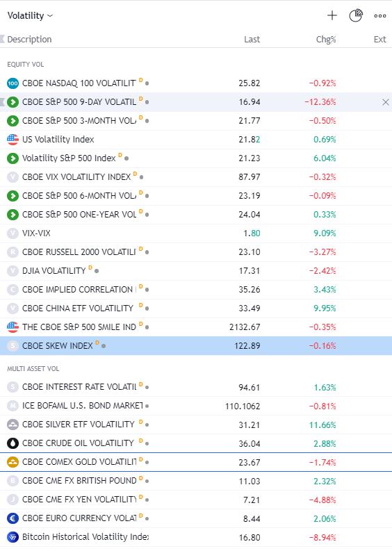Select the CBOE COMEX GOLD volatility row
Screen dimensions: 392x551
coord(196,462)
